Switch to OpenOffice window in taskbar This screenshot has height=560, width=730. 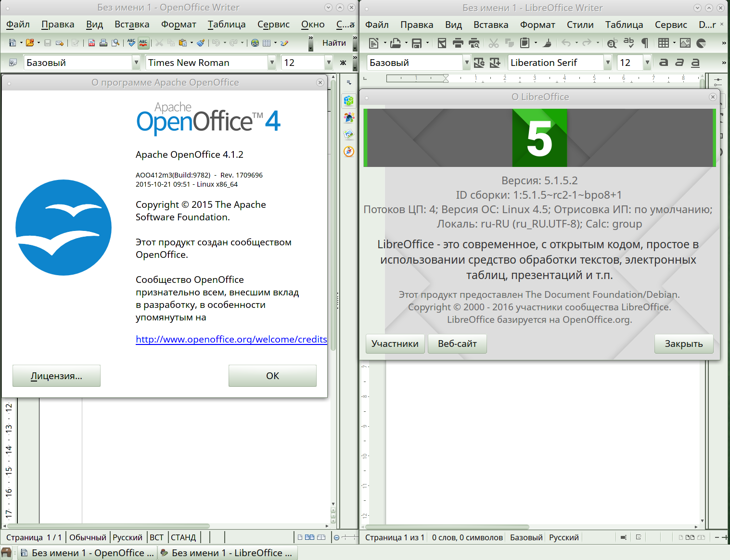[x=87, y=553]
